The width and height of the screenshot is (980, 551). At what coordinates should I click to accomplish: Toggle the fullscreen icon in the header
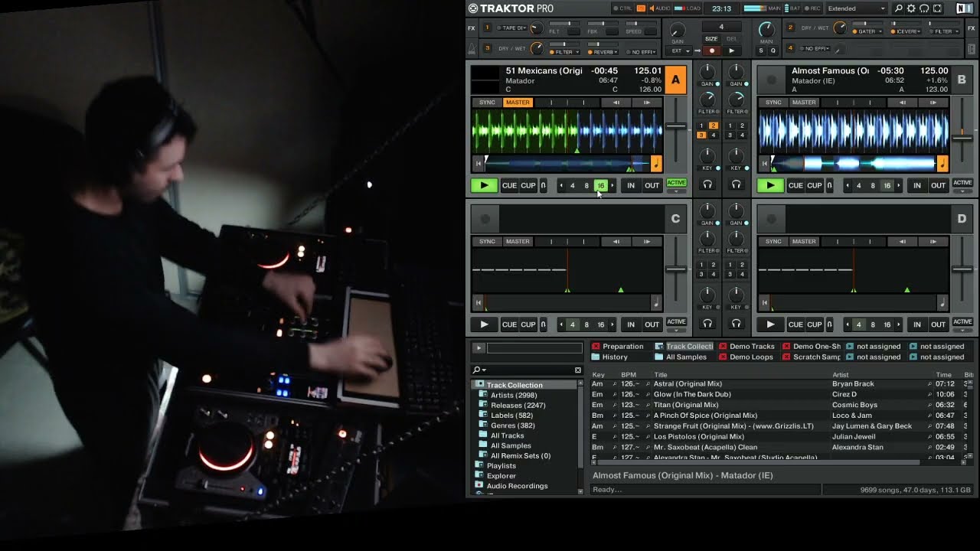[937, 8]
